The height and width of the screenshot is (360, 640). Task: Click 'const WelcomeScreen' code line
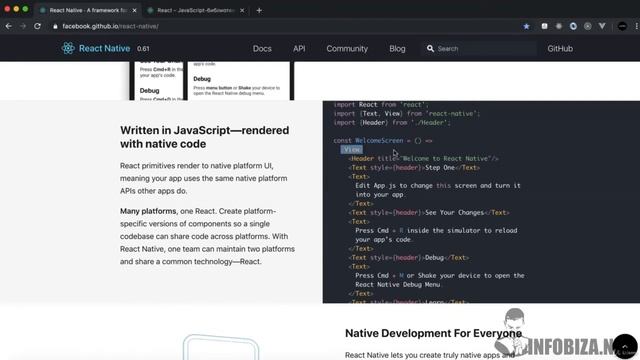[382, 140]
